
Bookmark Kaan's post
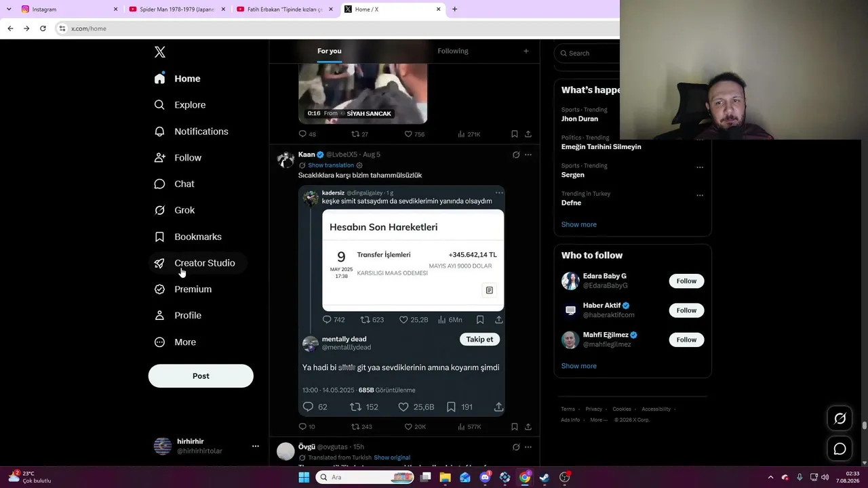click(515, 427)
